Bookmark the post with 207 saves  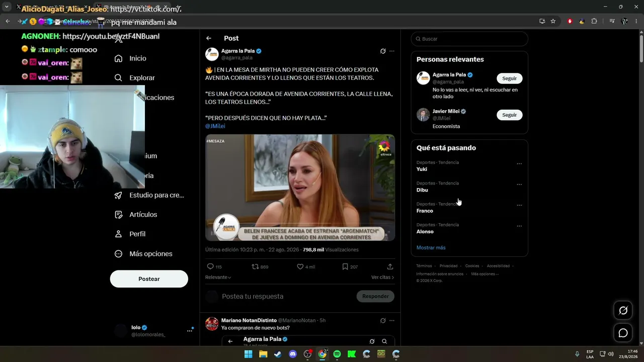click(x=345, y=266)
